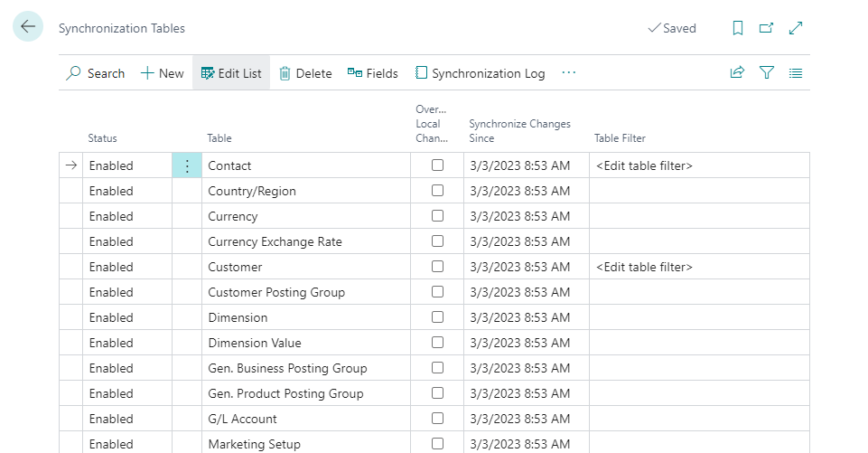This screenshot has width=868, height=453.
Task: Show more options via toolbar ellipsis
Action: [x=568, y=73]
